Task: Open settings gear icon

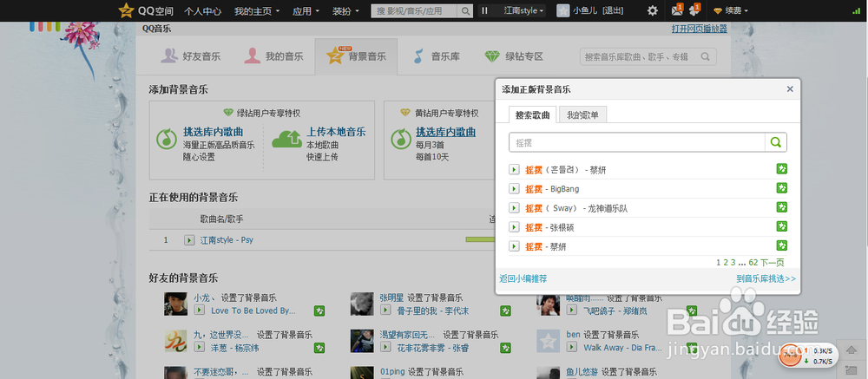Action: point(653,10)
